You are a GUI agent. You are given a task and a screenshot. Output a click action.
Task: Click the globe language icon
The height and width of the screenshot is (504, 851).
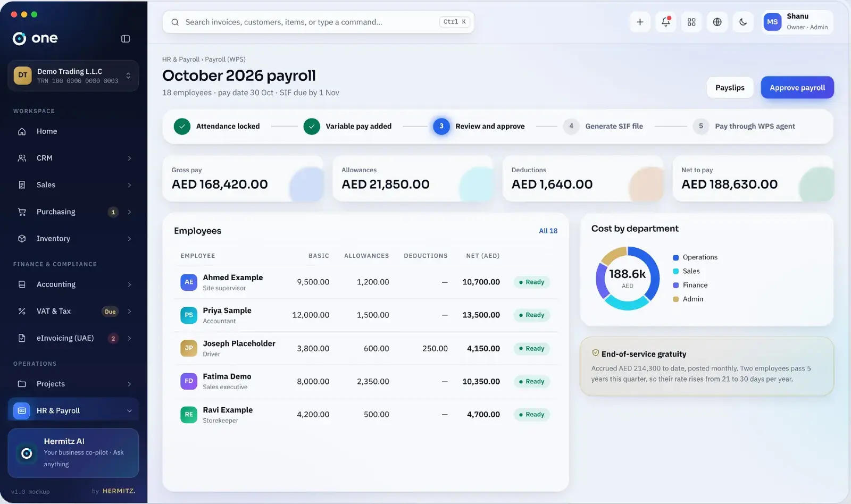tap(717, 22)
